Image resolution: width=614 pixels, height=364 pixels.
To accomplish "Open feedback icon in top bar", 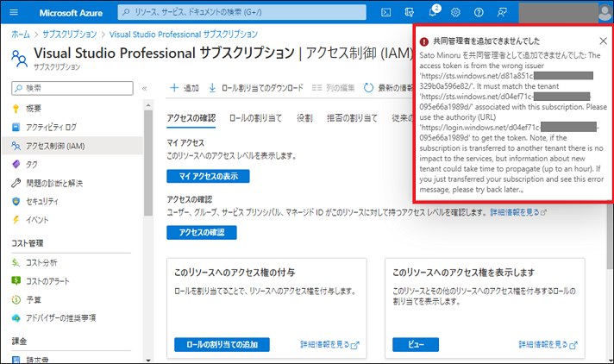I will pos(502,13).
